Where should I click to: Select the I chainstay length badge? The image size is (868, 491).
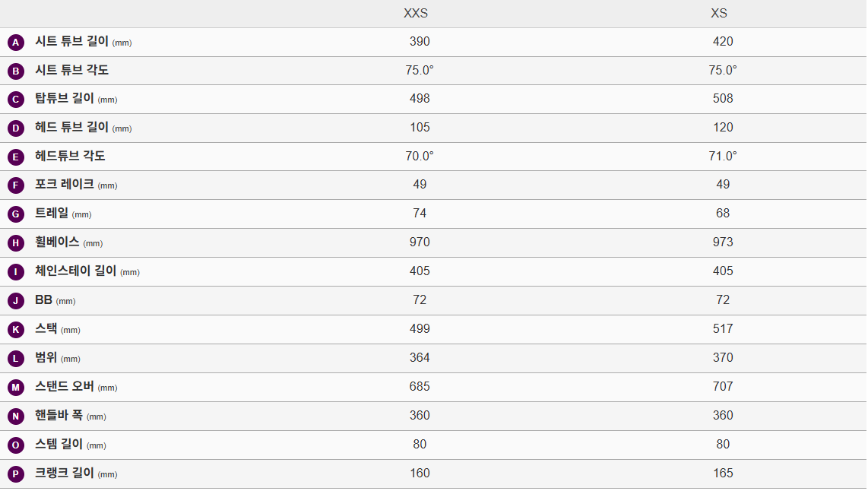pyautogui.click(x=15, y=272)
